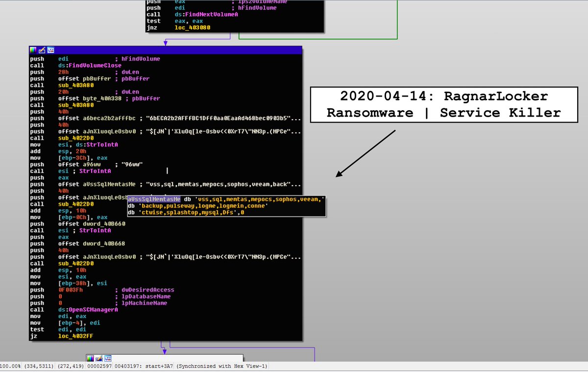Select the lpMachineName comment
The width and height of the screenshot is (588, 372).
click(141, 303)
